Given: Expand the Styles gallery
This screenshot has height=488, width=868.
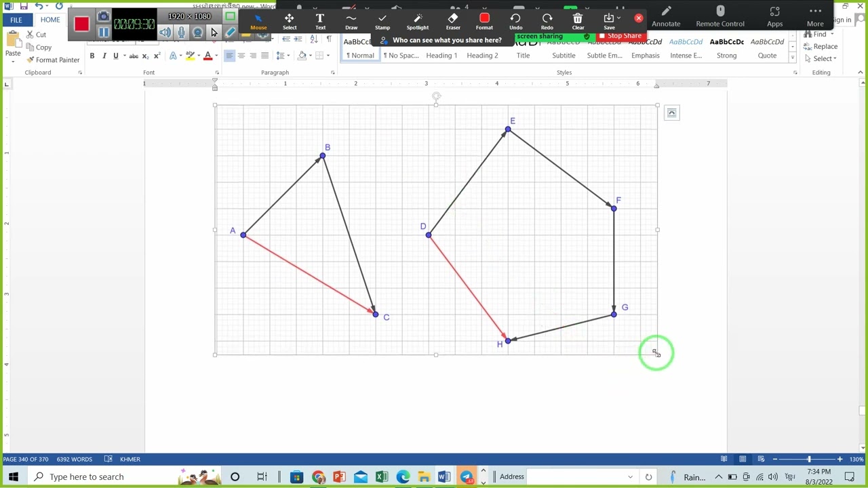Looking at the screenshot, I should (x=793, y=58).
